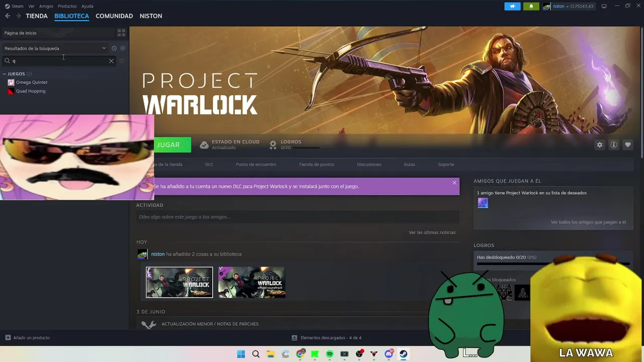Sort library by recent activity clock icon
The image size is (644, 362).
pos(114,48)
